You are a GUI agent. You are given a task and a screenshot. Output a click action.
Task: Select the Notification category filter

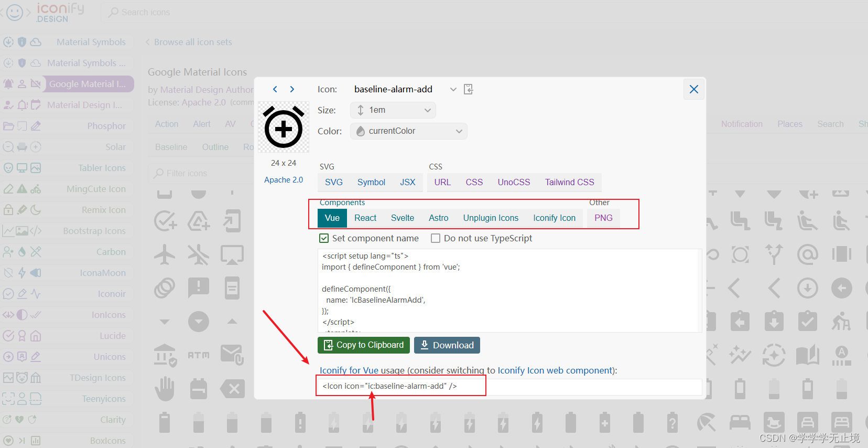click(x=742, y=124)
